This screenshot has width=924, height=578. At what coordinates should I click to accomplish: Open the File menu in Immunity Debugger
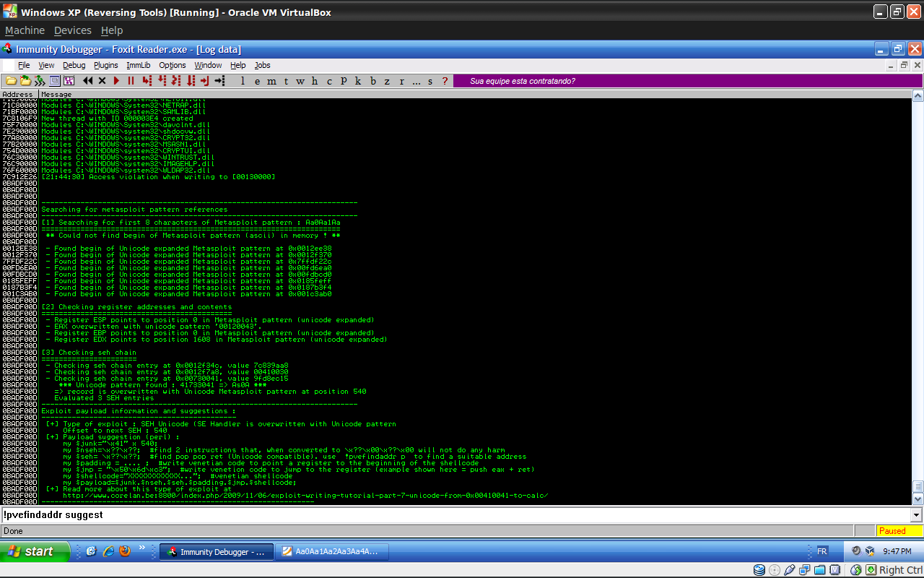[24, 65]
